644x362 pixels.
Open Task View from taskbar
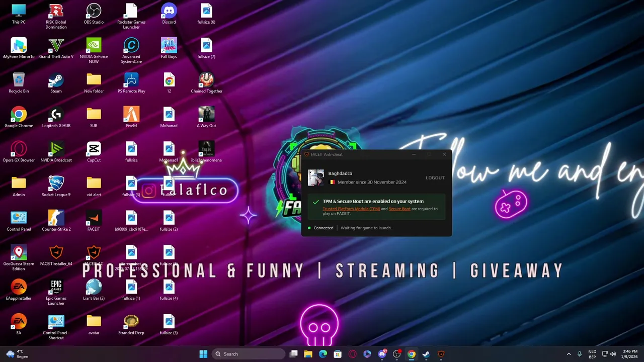294,354
